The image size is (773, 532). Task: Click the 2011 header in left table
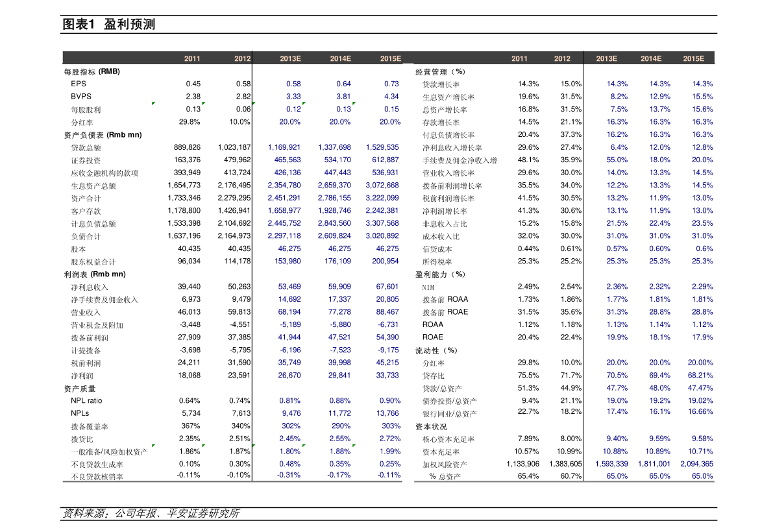pyautogui.click(x=191, y=58)
